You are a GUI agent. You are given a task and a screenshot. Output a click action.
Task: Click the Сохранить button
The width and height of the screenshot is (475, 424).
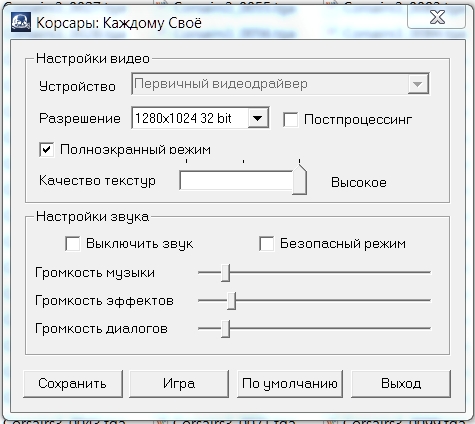73,384
